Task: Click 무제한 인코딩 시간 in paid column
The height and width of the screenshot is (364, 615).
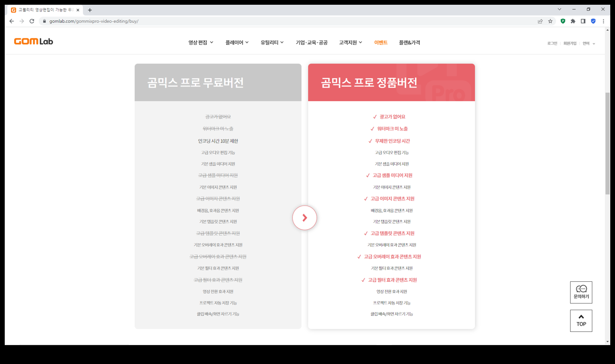Action: coord(393,141)
